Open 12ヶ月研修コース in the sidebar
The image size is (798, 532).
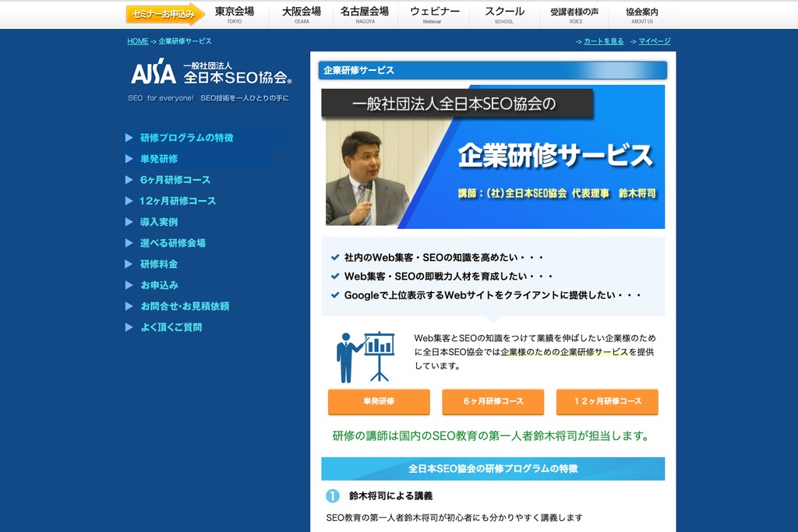pos(178,201)
